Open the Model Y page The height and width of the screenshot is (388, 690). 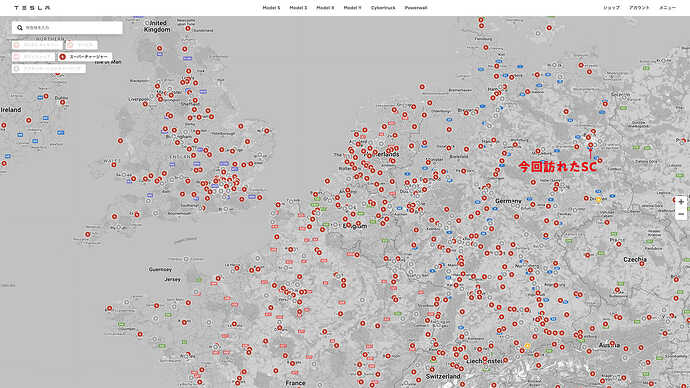tap(352, 8)
